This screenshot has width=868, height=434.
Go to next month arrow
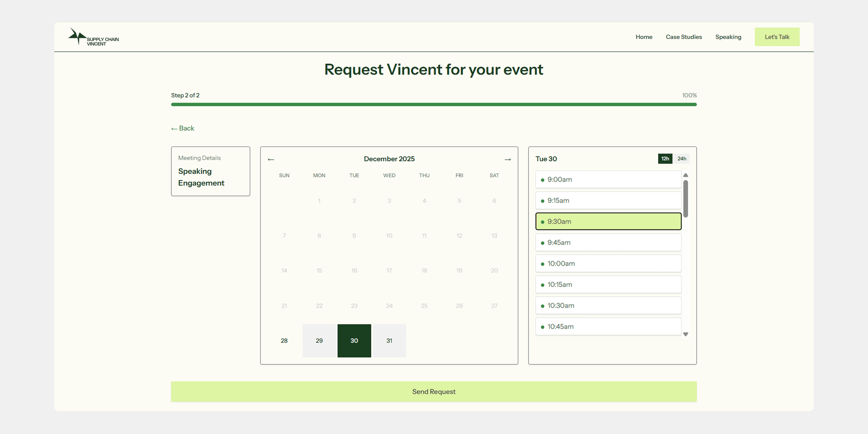(508, 159)
